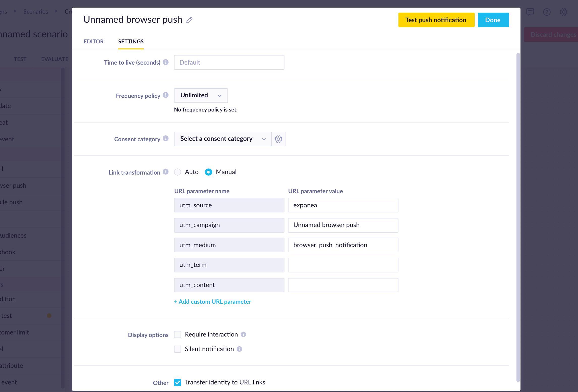Click utm_term parameter name field

coord(229,265)
